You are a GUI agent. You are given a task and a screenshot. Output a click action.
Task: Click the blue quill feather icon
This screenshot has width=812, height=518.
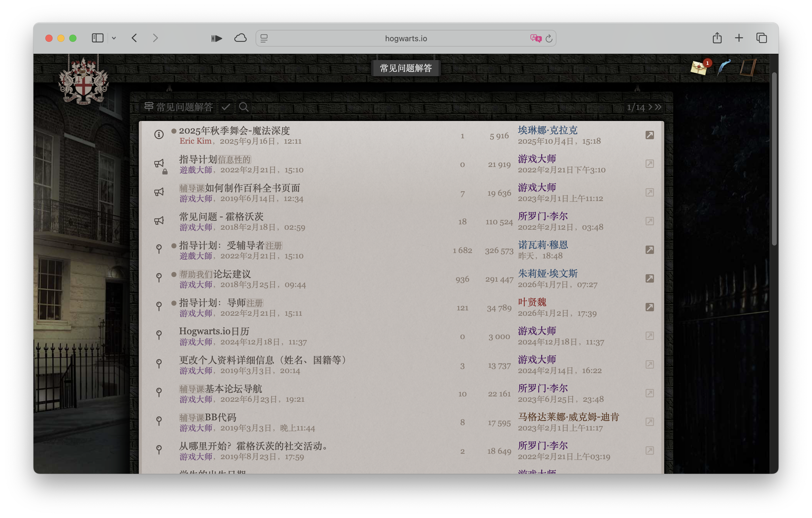pos(724,67)
